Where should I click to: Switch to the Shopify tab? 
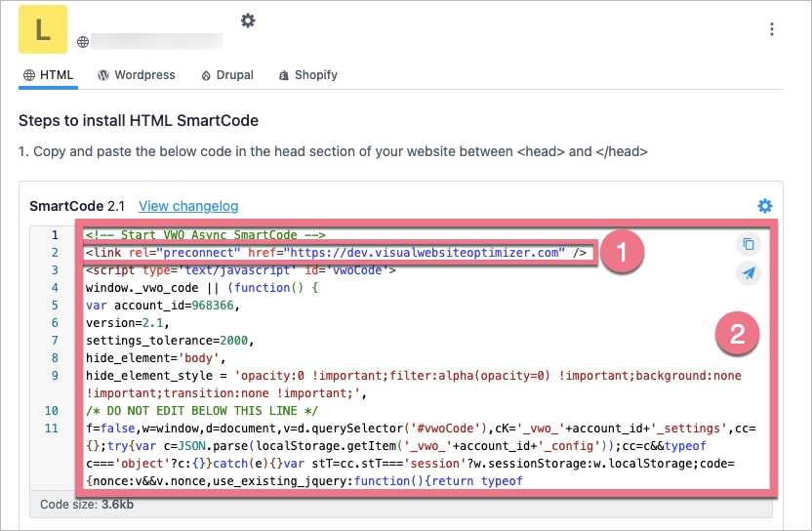(308, 75)
